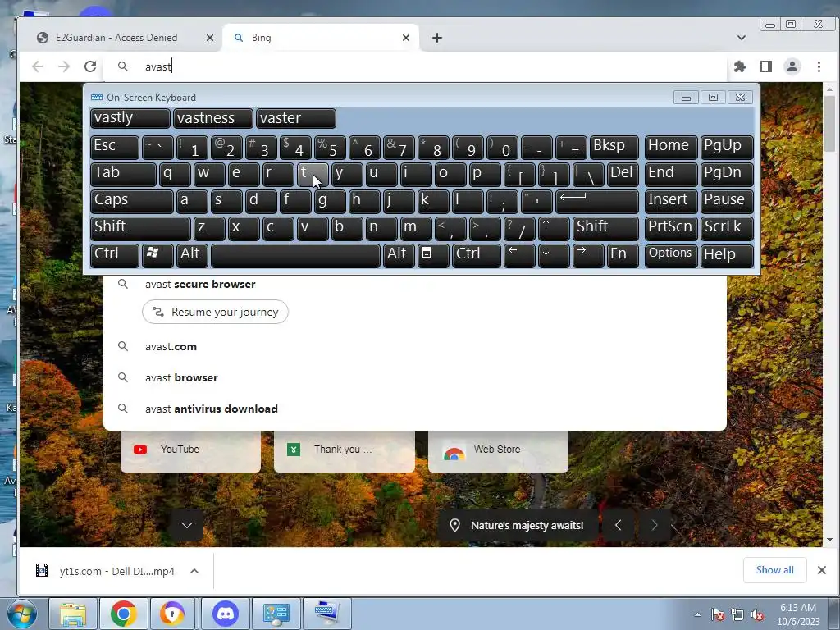Select suggestion 'avast antivirus download'

(414, 409)
